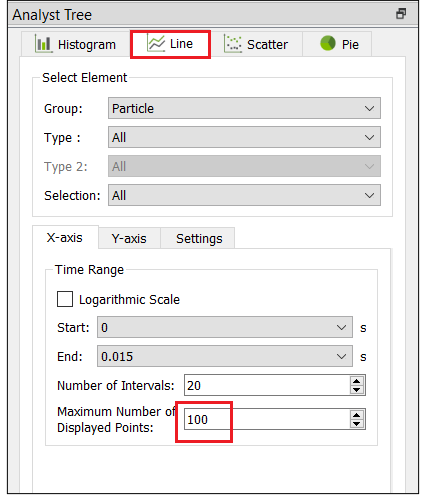Click the Histogram bar chart icon

coord(43,44)
